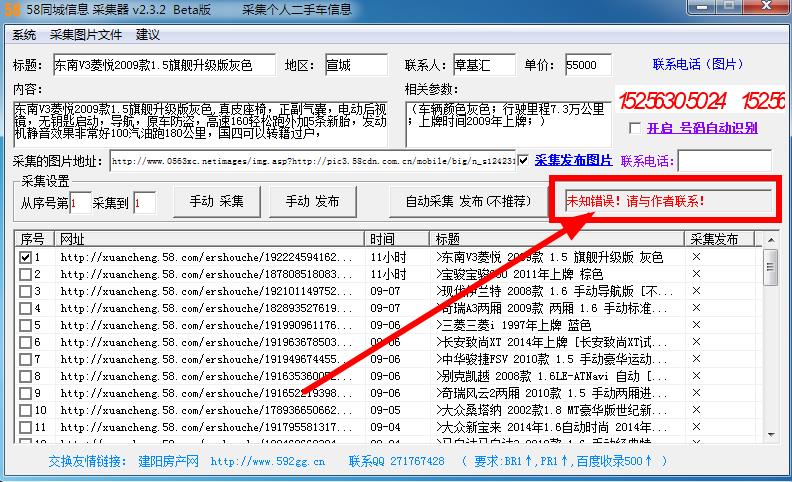Open the 建议 menu
Image resolution: width=792 pixels, height=482 pixels.
pos(147,34)
